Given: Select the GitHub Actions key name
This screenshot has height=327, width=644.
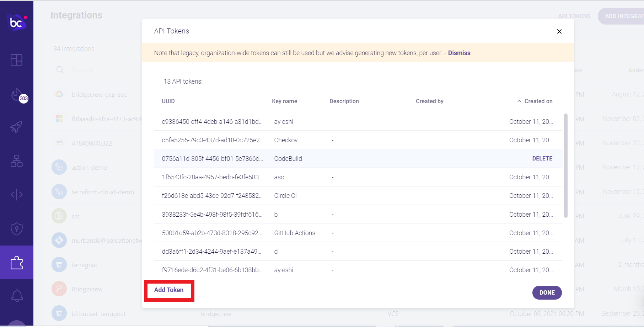Looking at the screenshot, I should [x=295, y=233].
